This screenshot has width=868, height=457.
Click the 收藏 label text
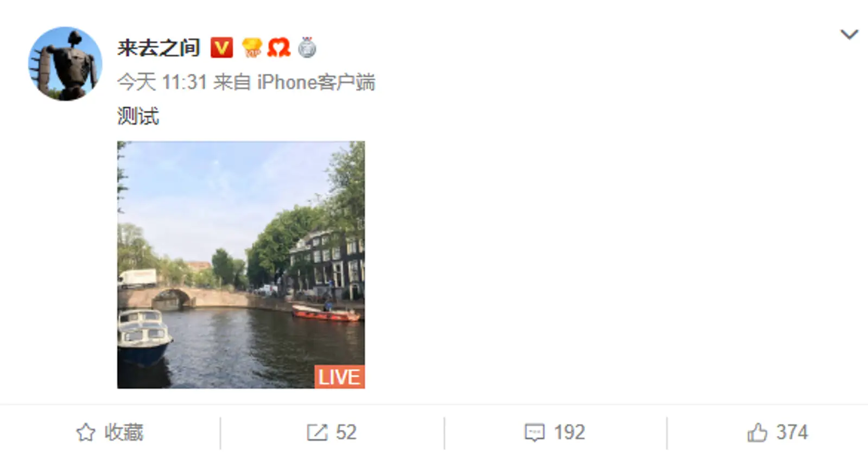click(124, 433)
